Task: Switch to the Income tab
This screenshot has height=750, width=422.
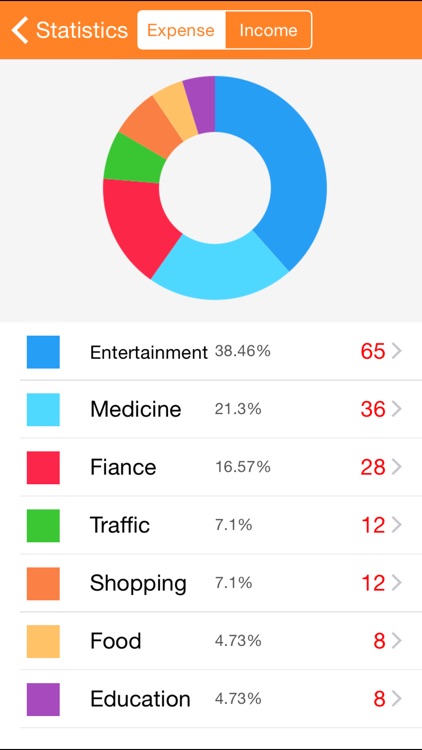Action: click(268, 30)
